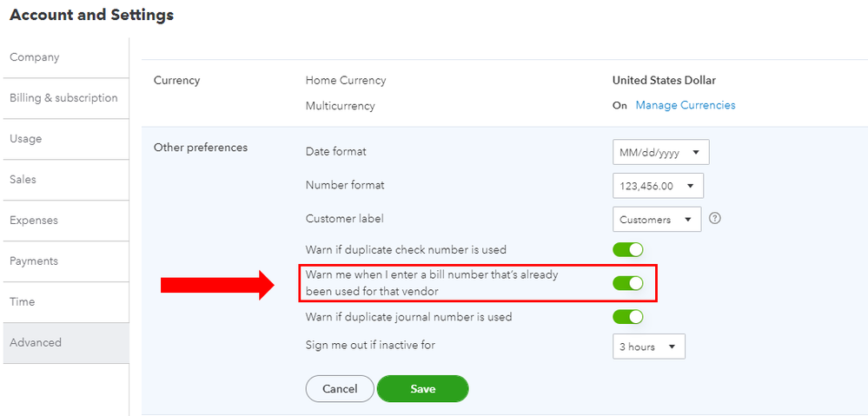This screenshot has width=868, height=416.
Task: Open the Customer label dropdown
Action: coord(656,220)
